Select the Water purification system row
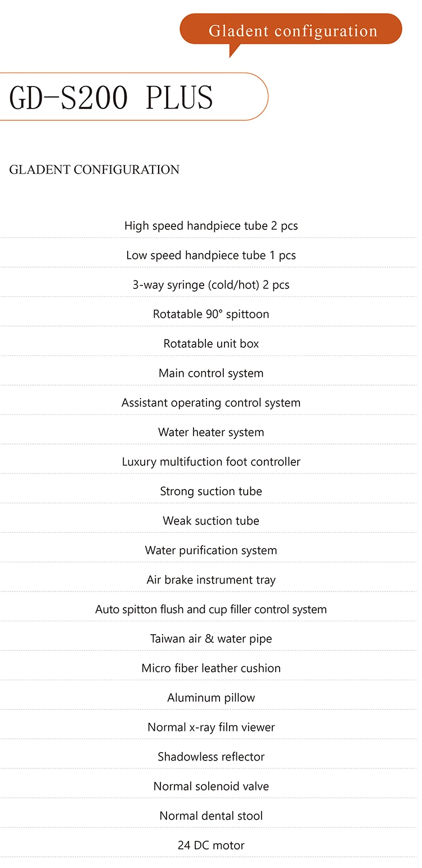This screenshot has height=868, width=422. pos(211,550)
